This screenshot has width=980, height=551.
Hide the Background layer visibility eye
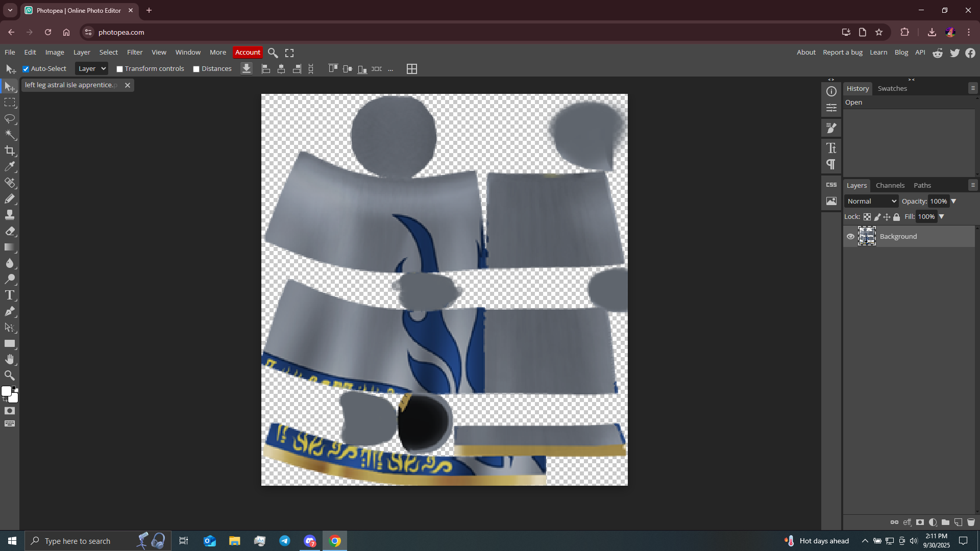click(850, 237)
